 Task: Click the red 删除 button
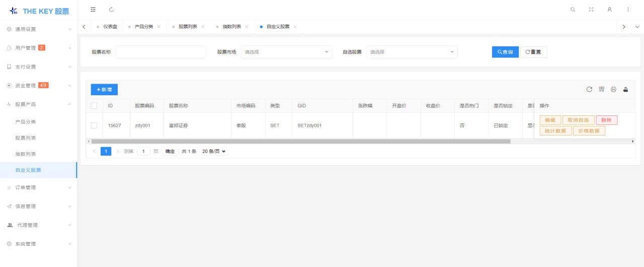(x=606, y=120)
